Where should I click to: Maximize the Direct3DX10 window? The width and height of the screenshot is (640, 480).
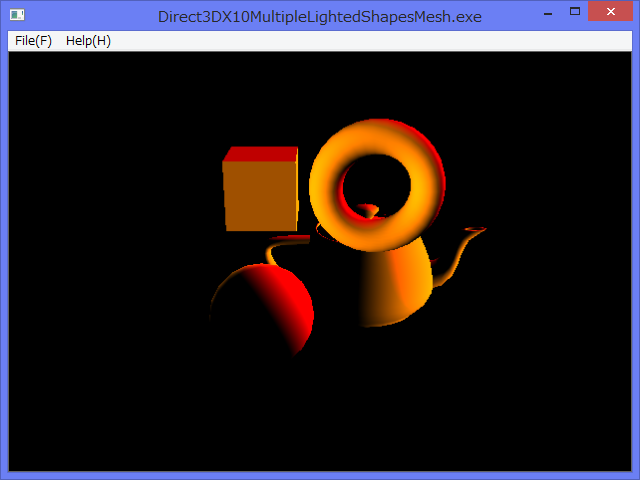pos(575,11)
